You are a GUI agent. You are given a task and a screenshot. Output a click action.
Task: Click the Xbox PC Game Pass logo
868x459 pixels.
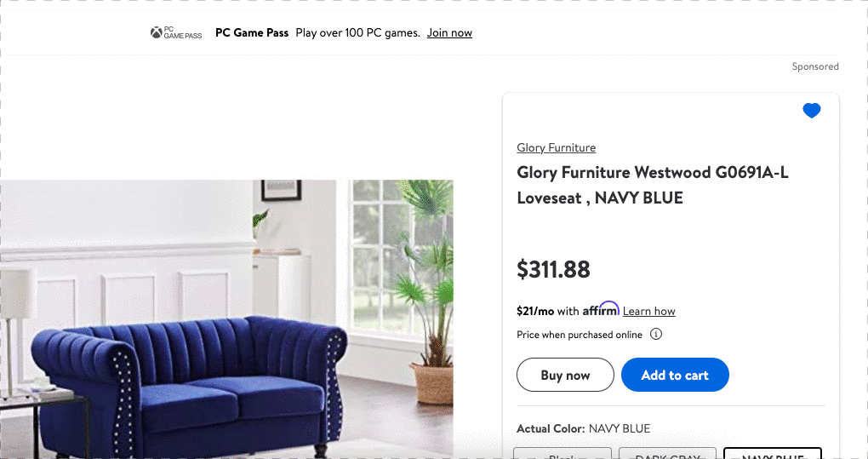[x=176, y=32]
